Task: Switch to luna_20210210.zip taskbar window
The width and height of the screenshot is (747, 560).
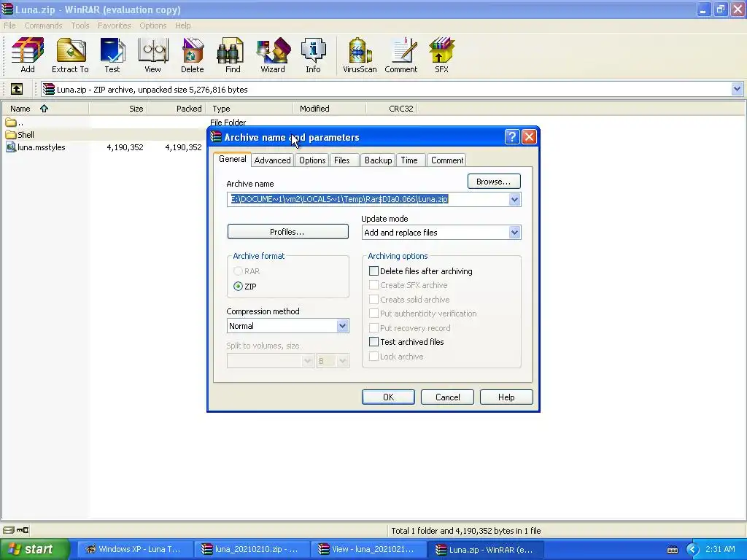Action: [x=251, y=550]
